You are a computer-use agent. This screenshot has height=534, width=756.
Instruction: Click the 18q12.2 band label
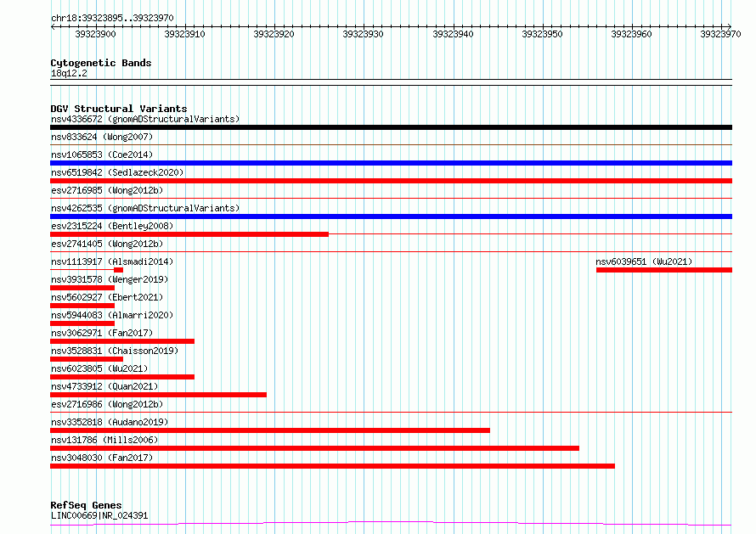pyautogui.click(x=69, y=73)
